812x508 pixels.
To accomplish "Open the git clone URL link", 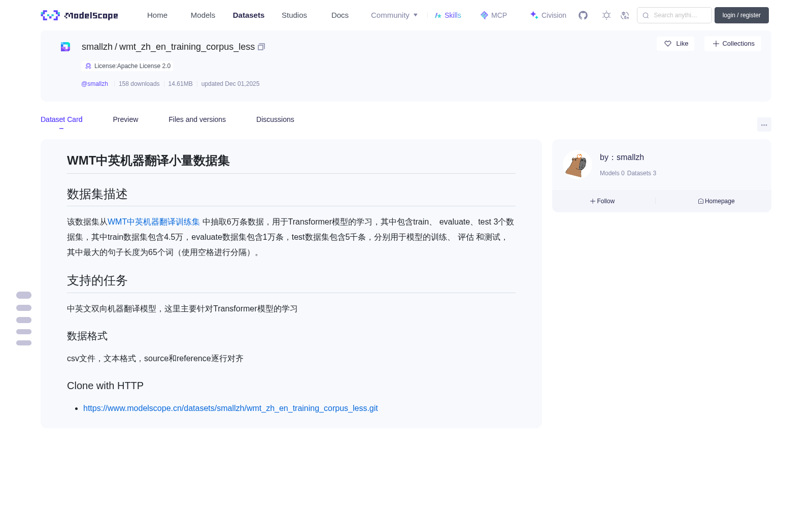I will 230,408.
